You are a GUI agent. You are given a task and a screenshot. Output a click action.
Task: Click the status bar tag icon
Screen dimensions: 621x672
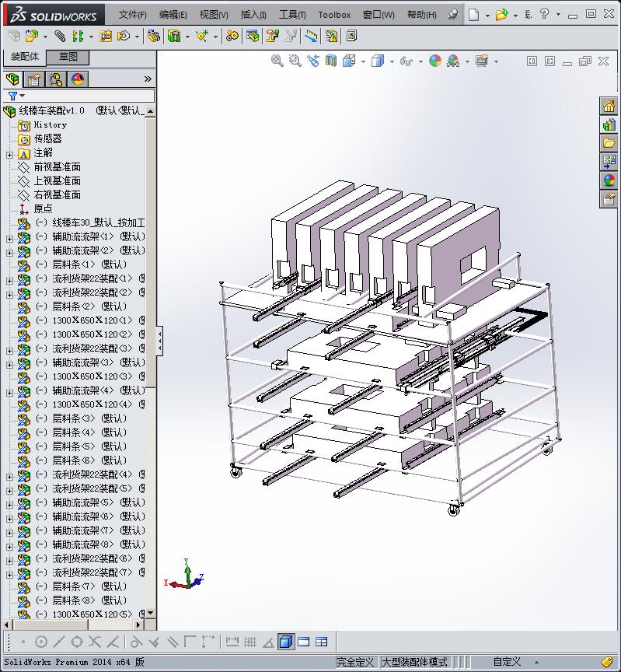[607, 662]
